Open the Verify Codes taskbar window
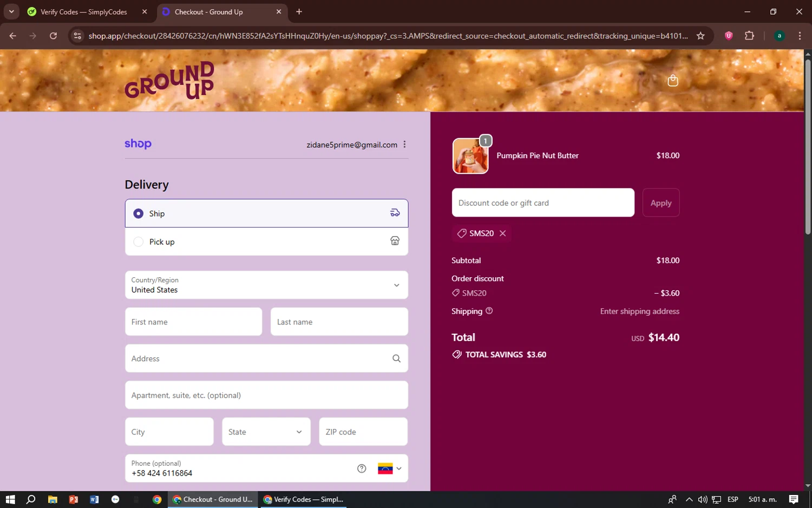Image resolution: width=812 pixels, height=508 pixels. pos(304,499)
